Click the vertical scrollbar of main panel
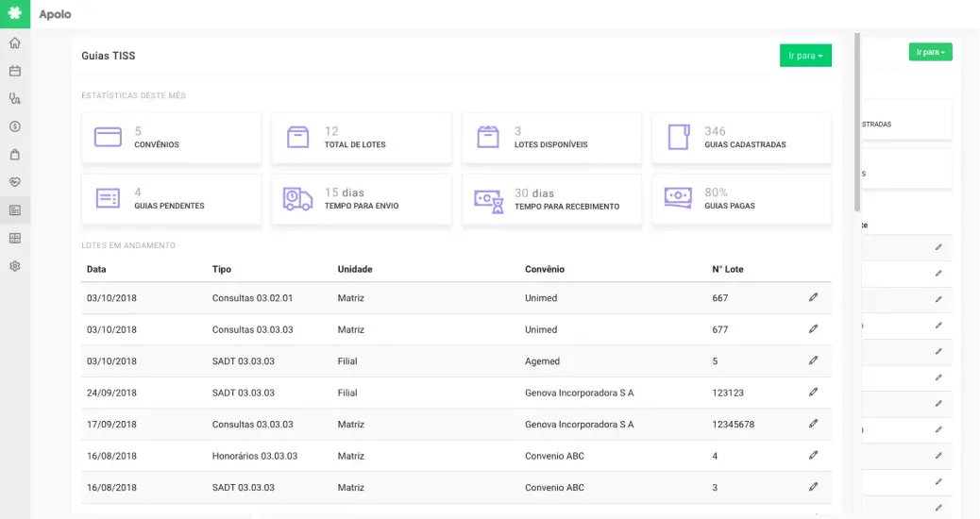 (857, 122)
